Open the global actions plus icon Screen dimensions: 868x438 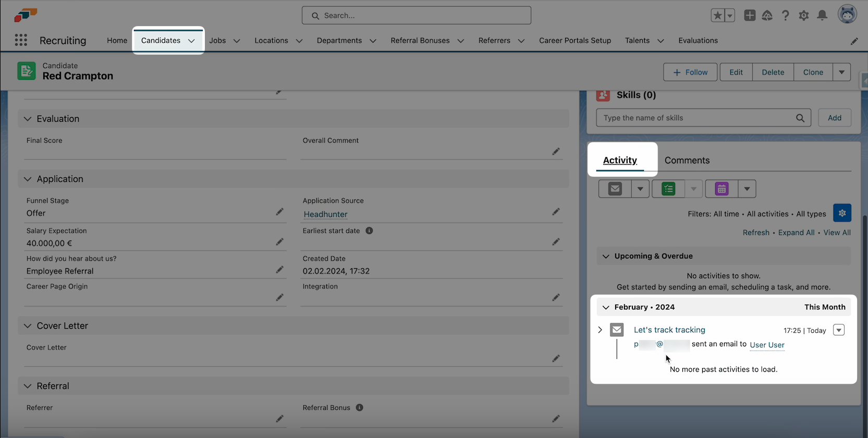click(x=750, y=16)
